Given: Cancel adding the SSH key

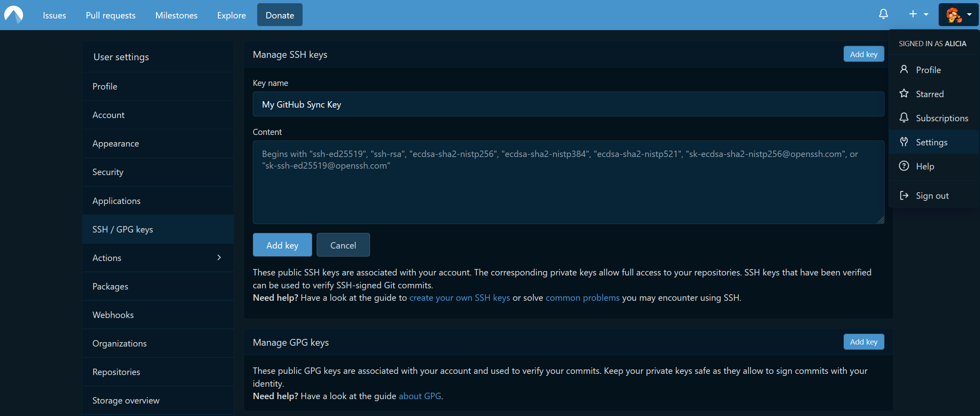Looking at the screenshot, I should pos(343,245).
